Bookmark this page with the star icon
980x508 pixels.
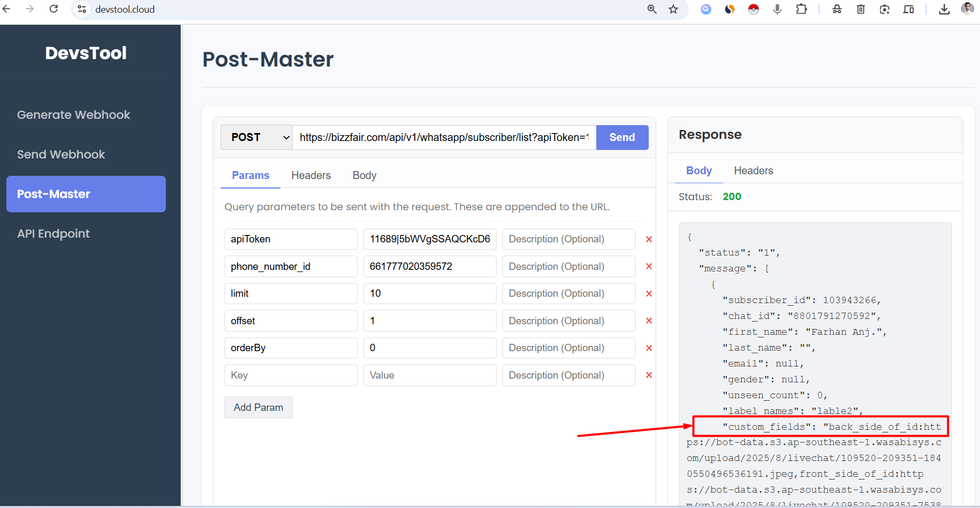pyautogui.click(x=673, y=9)
